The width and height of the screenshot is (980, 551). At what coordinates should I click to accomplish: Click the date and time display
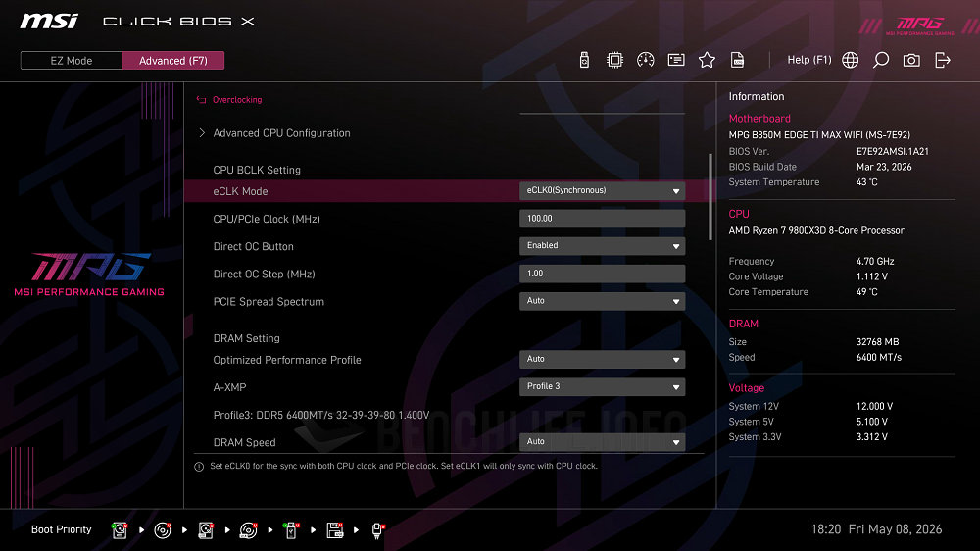click(x=876, y=529)
